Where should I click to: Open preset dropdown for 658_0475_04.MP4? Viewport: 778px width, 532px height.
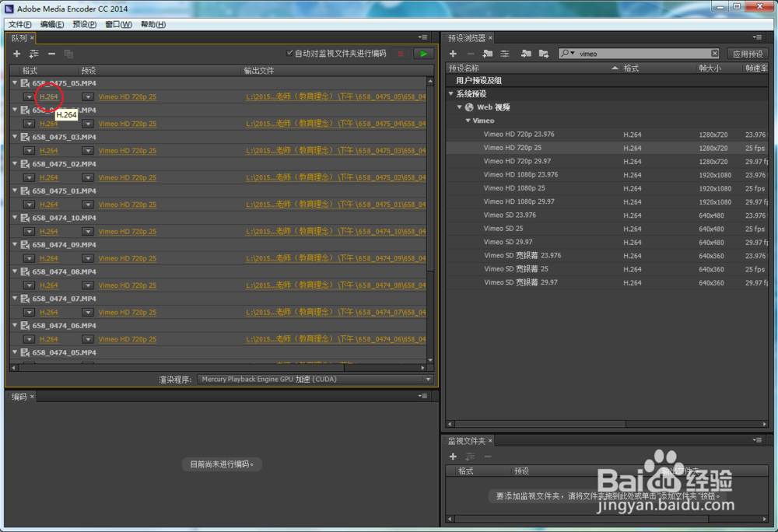[88, 124]
